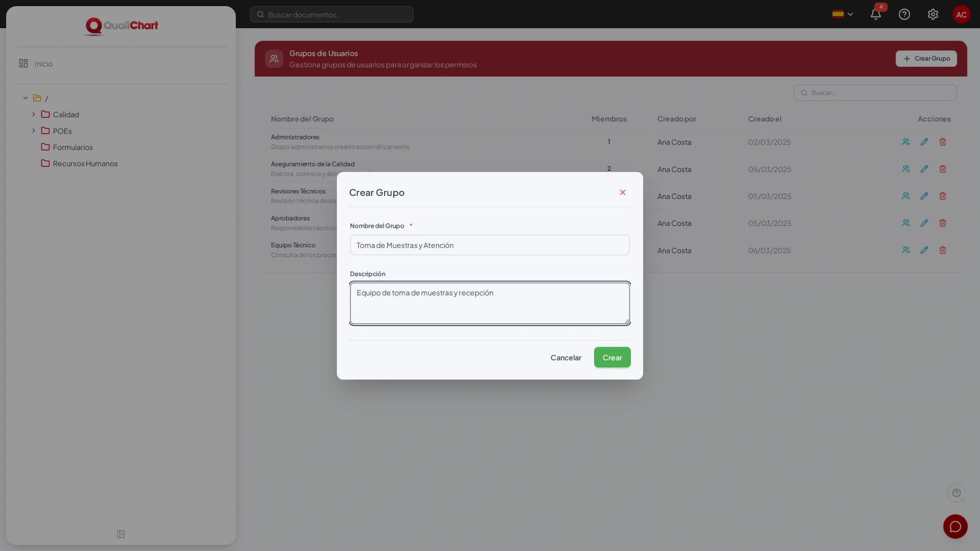Focus the Nombre del Grupo field
Screen dimensions: 980x551
coord(490,245)
